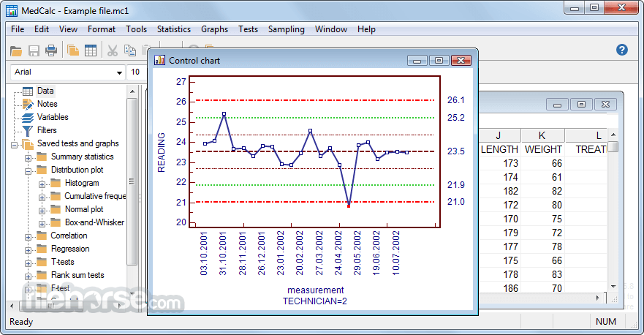The height and width of the screenshot is (335, 644).
Task: Maximize the spreadsheet window behind chart
Action: click(581, 105)
